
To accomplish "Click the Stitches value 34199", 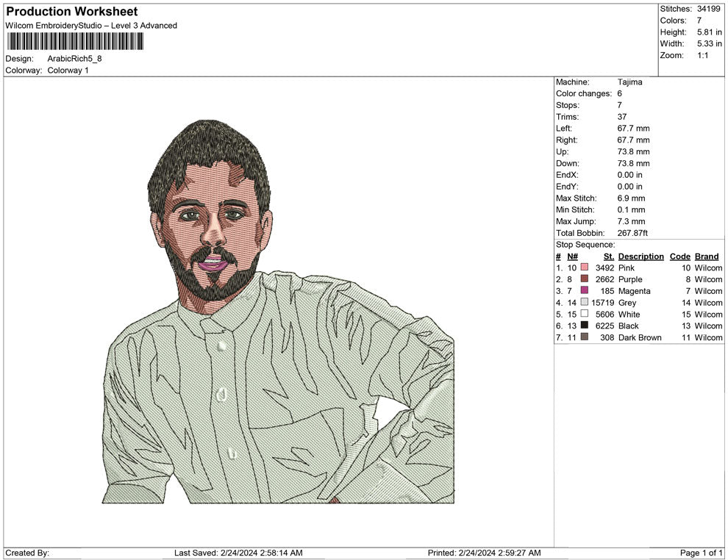I will pyautogui.click(x=710, y=9).
